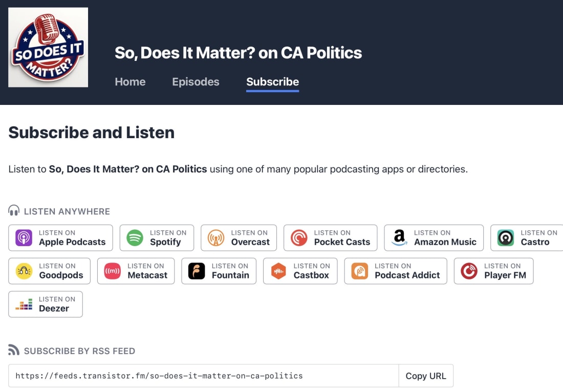This screenshot has height=392, width=563.
Task: Click the podcast title in the header
Action: coord(238,53)
